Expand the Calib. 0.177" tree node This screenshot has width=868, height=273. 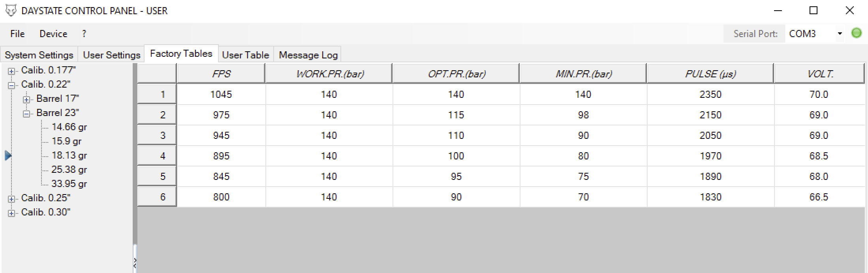(11, 71)
